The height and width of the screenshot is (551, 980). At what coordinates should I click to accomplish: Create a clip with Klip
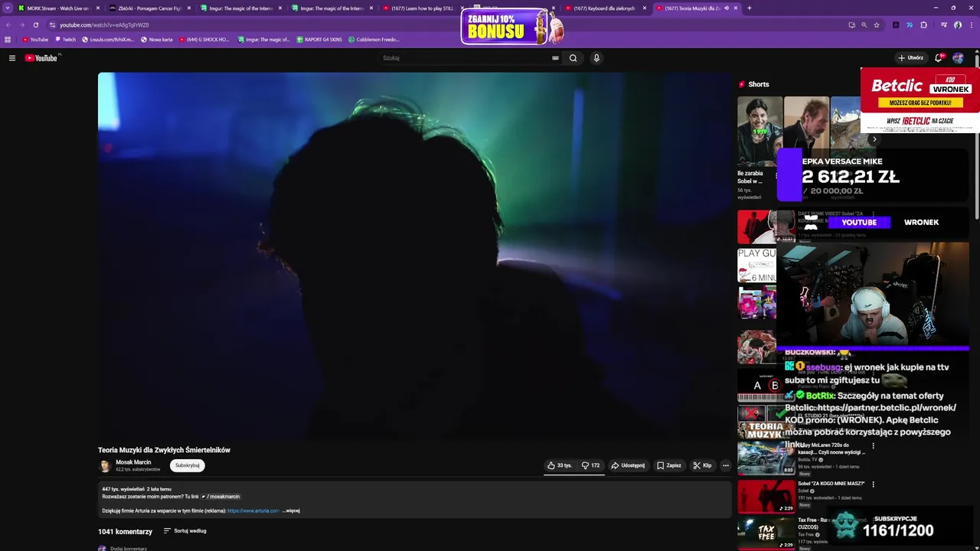click(x=702, y=465)
